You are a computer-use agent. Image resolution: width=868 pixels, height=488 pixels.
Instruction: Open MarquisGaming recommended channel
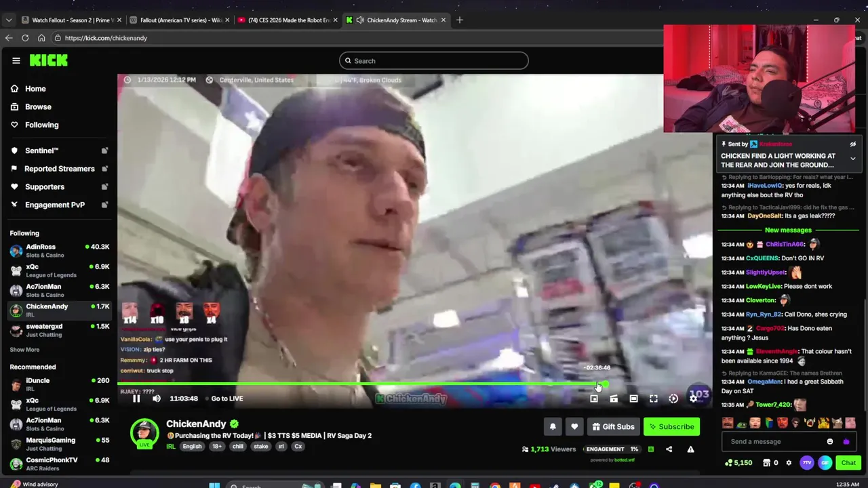pos(59,444)
